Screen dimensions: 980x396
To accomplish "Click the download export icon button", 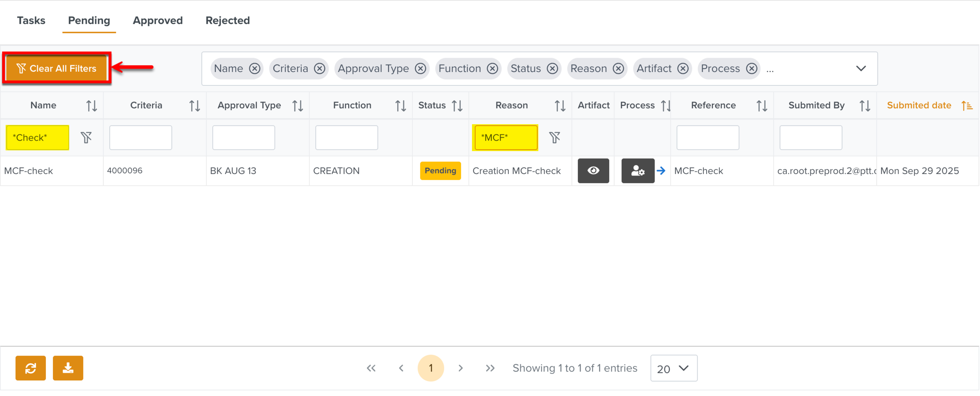I will (x=68, y=368).
